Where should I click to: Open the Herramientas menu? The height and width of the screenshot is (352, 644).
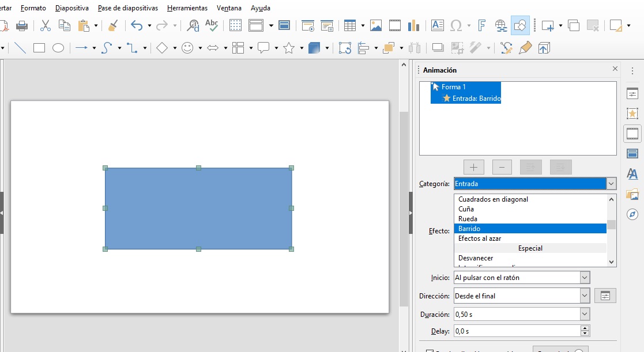coord(187,8)
